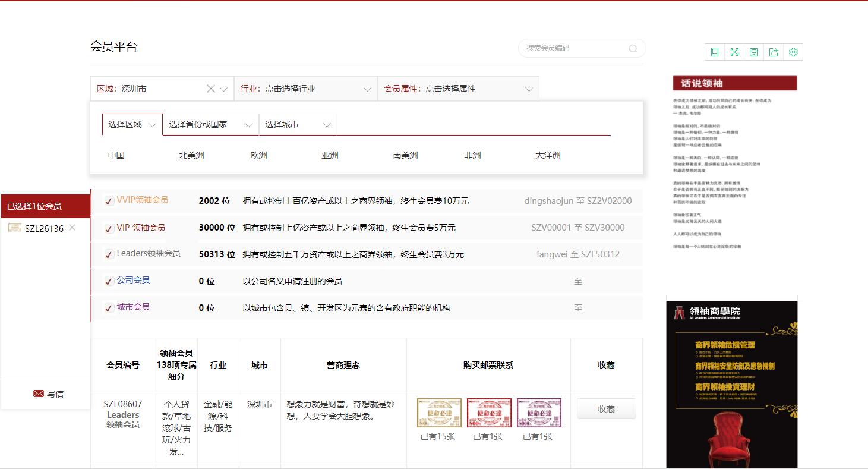Screen dimensions: 868x469
Task: Click the save floppy disk icon
Action: [754, 52]
